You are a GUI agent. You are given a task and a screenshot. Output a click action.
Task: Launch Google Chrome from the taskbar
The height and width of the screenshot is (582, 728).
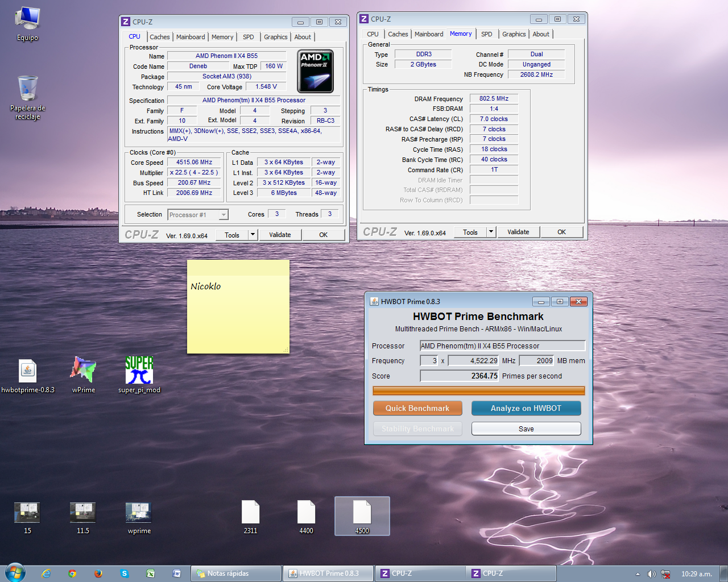tap(72, 573)
